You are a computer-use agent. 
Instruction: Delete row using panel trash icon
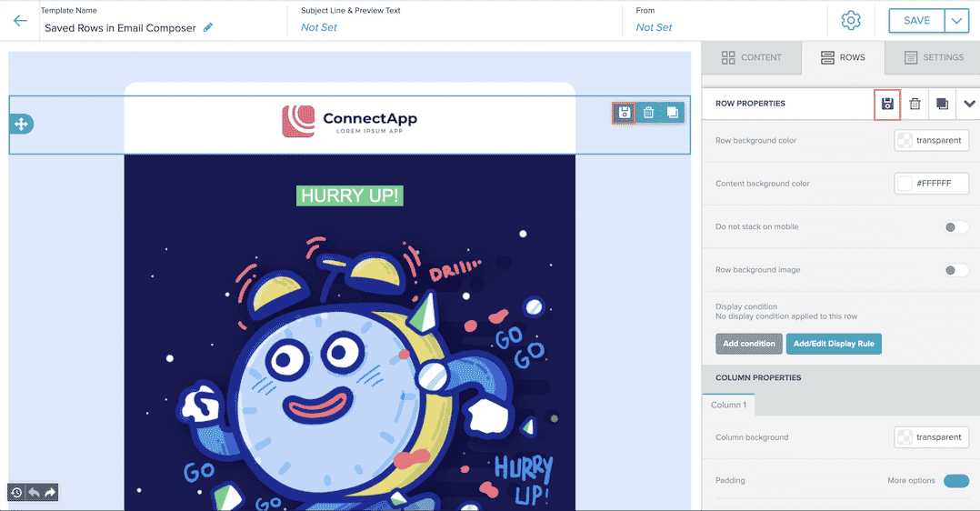[x=915, y=104]
